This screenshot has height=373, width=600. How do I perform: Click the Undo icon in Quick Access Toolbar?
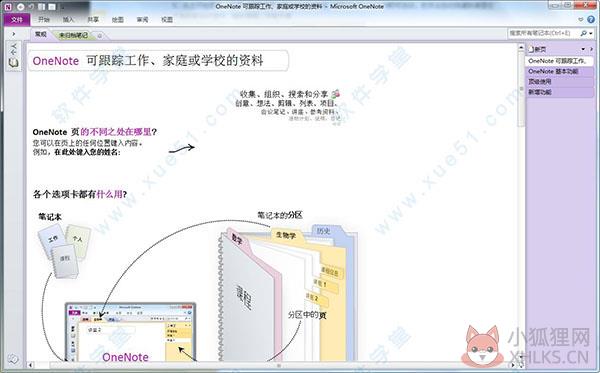(x=31, y=7)
